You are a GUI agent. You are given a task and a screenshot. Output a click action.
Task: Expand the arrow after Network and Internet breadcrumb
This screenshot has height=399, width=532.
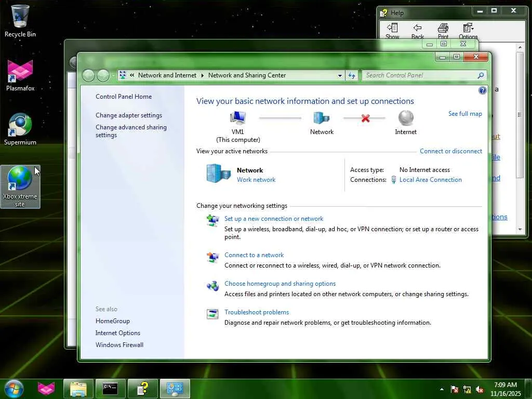click(x=202, y=75)
